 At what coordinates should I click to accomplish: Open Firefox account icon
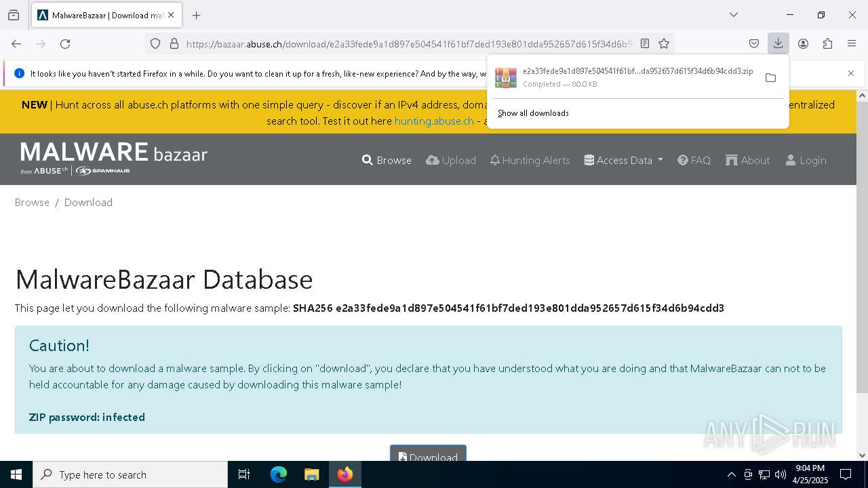click(x=803, y=43)
